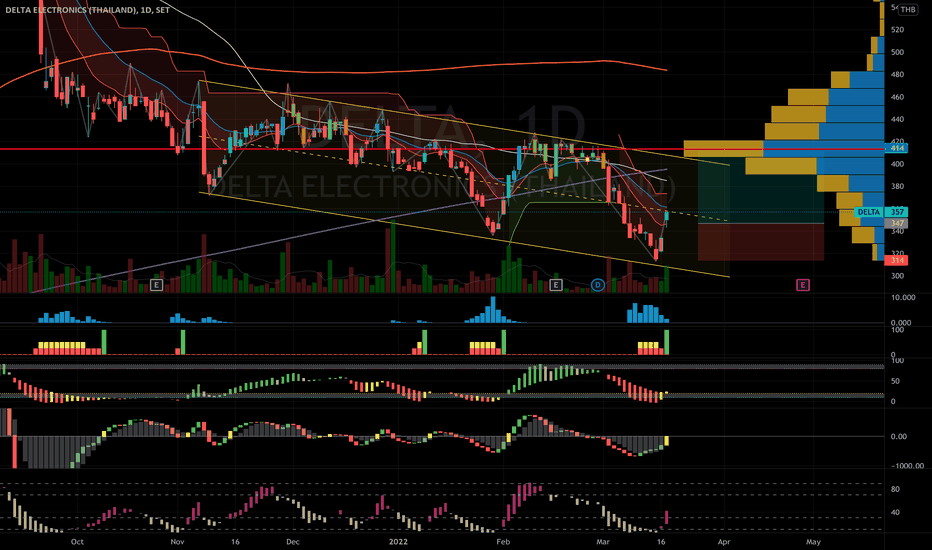Click the 400 price axis value
The height and width of the screenshot is (550, 932).
(x=898, y=164)
